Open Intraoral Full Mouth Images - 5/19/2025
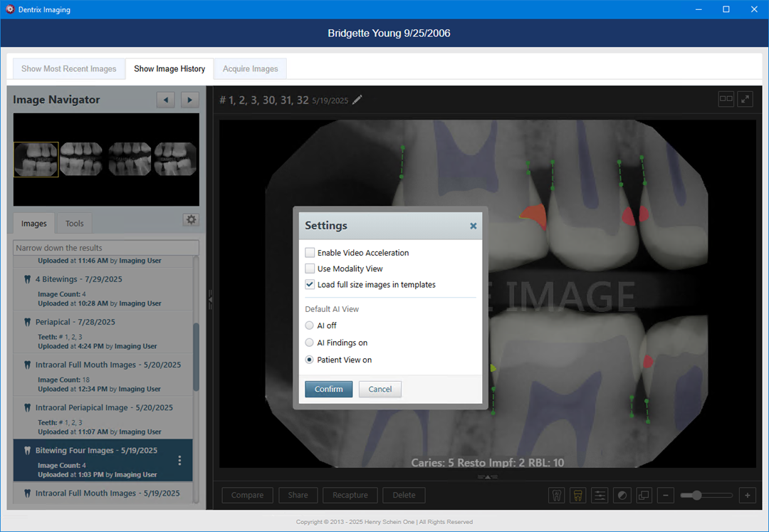The image size is (769, 532). coord(103,493)
